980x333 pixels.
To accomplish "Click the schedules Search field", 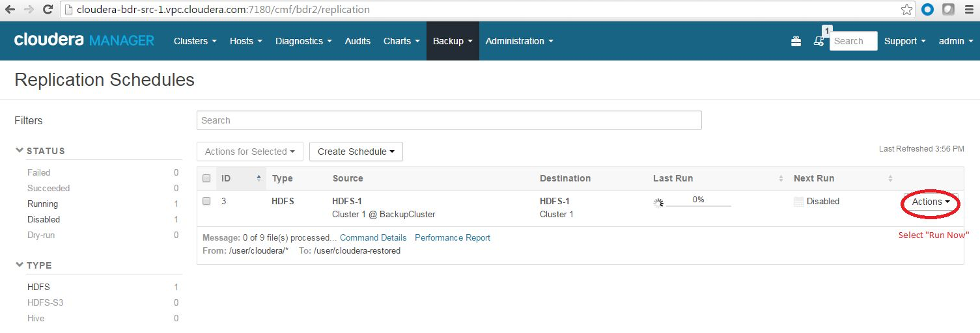I will [x=449, y=120].
